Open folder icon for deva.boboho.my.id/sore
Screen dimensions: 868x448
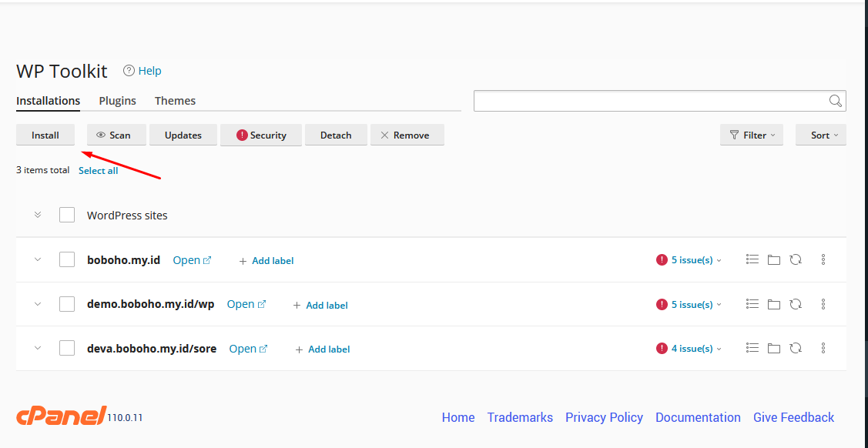[x=774, y=348]
